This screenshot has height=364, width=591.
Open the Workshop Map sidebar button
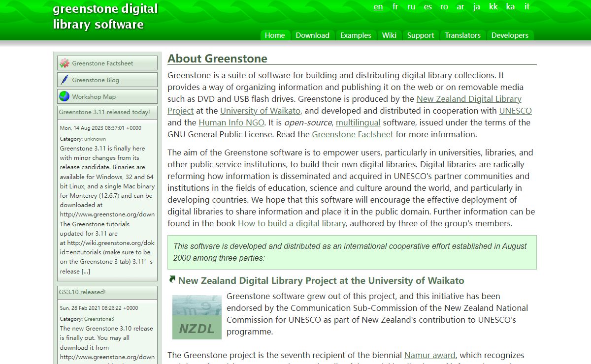pos(107,96)
